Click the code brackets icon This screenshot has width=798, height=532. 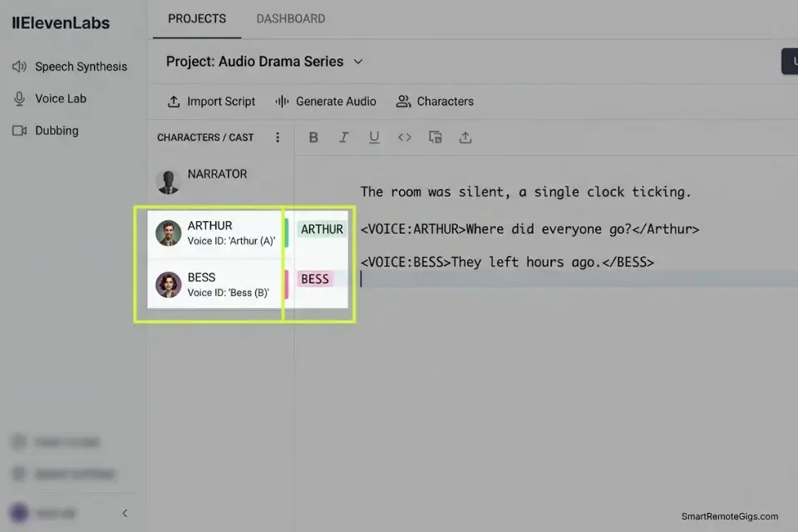(x=405, y=137)
